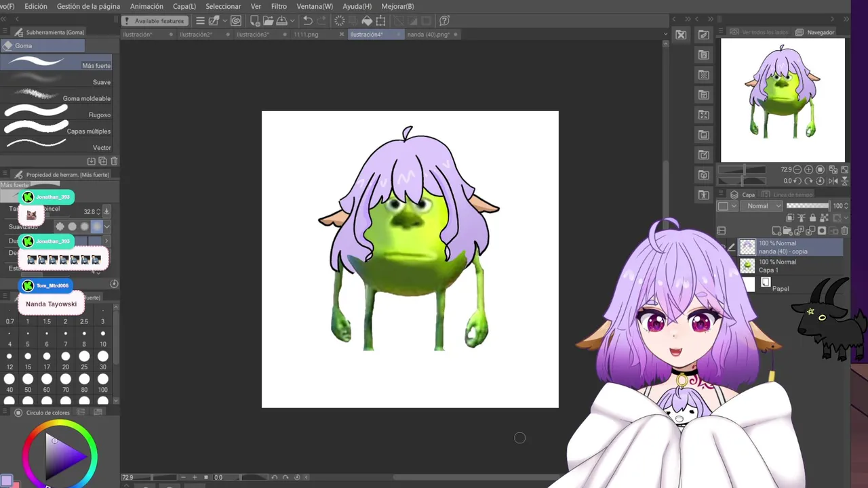Toggle the layer color checkbox
This screenshot has width=868, height=488.
coord(723,206)
